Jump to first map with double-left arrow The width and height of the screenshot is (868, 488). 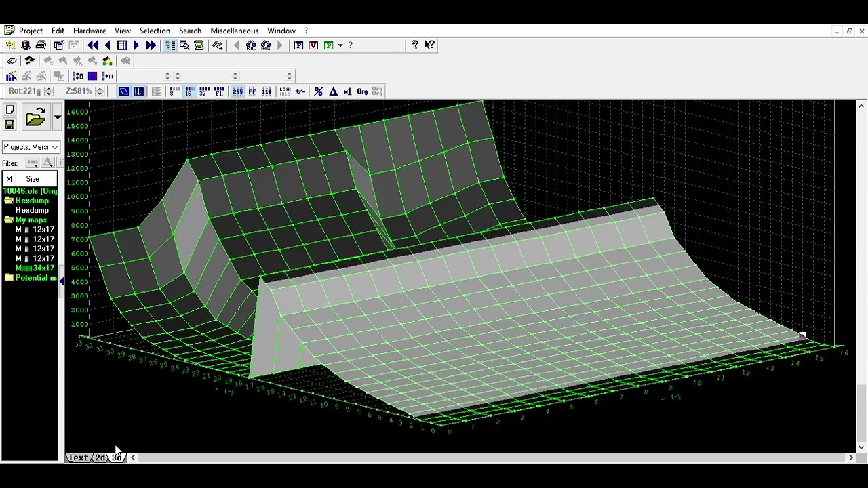(92, 45)
